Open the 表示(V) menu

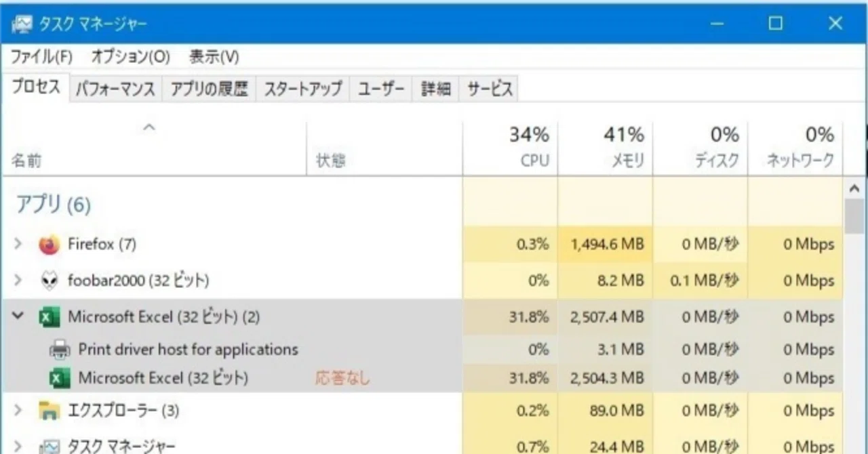[214, 57]
